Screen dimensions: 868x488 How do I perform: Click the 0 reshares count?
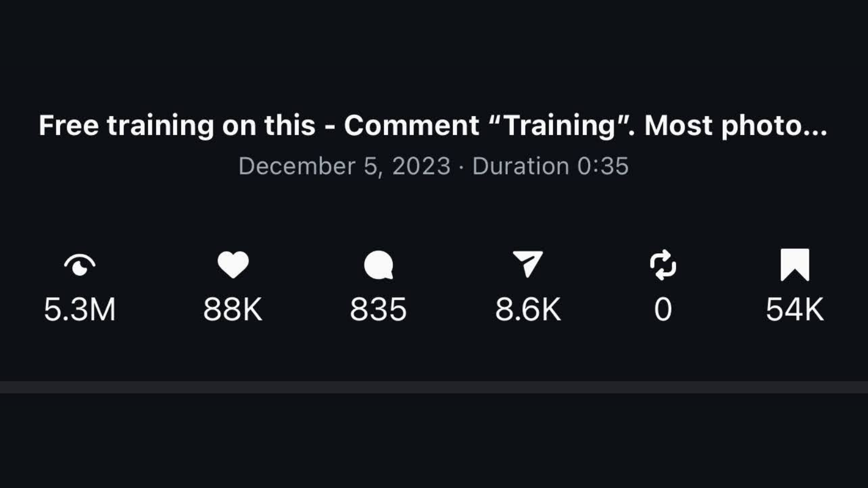click(663, 309)
